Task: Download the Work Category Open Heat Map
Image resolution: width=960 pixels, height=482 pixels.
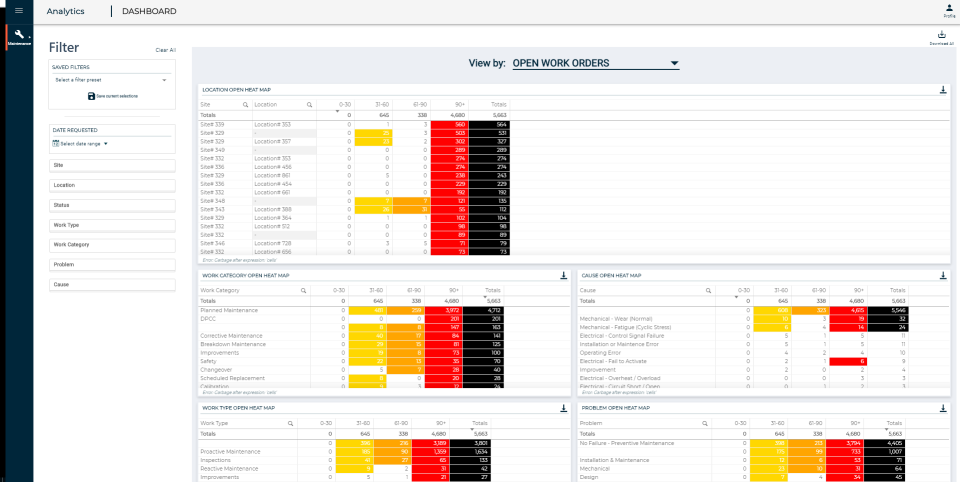Action: point(564,276)
